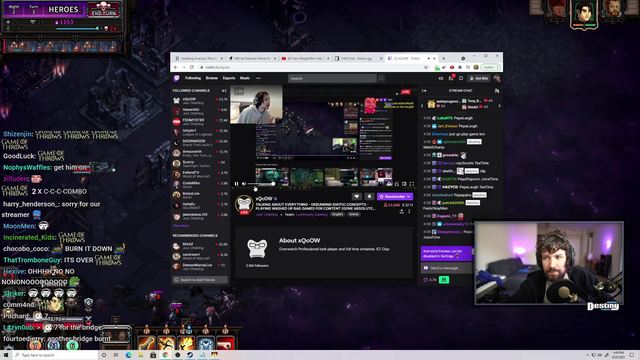The width and height of the screenshot is (640, 360).
Task: Open Twitch notifications inbox icon
Action: tap(451, 78)
